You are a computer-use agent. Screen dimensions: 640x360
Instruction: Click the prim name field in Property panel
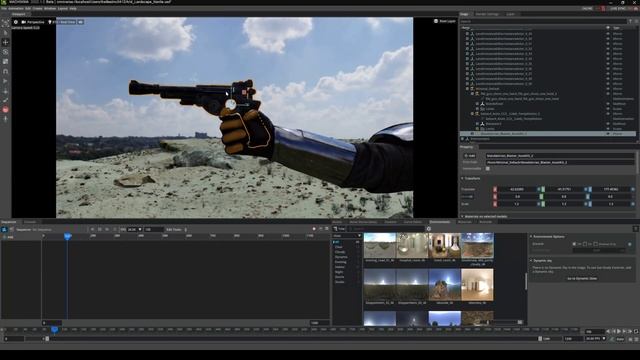pos(560,156)
